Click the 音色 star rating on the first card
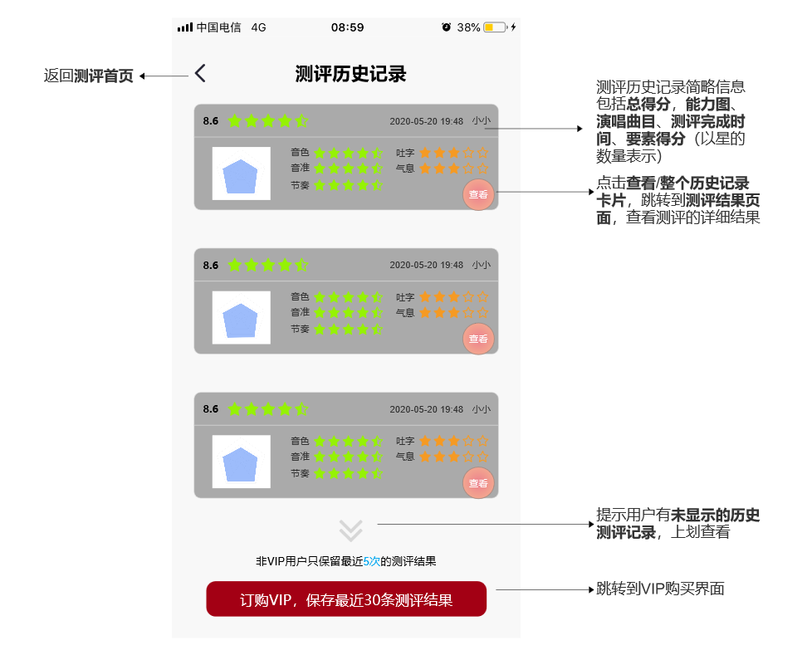Image resolution: width=812 pixels, height=650 pixels. [349, 153]
